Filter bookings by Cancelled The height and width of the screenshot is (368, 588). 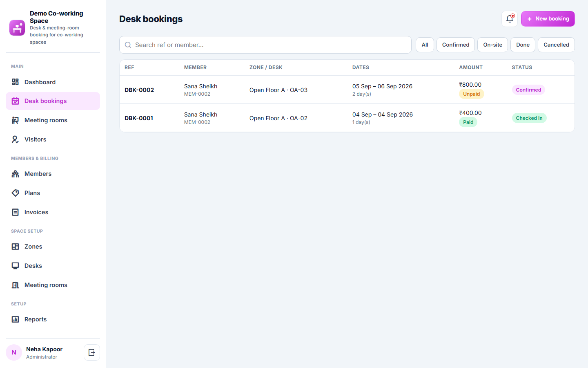pos(556,45)
